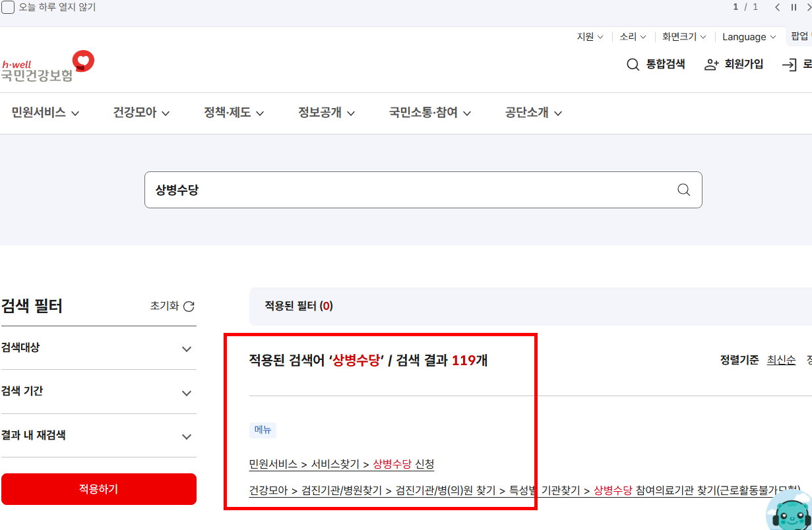Check the 오늘 하루 열지 않기 checkbox
Viewport: 812px width, 530px height.
pyautogui.click(x=9, y=7)
